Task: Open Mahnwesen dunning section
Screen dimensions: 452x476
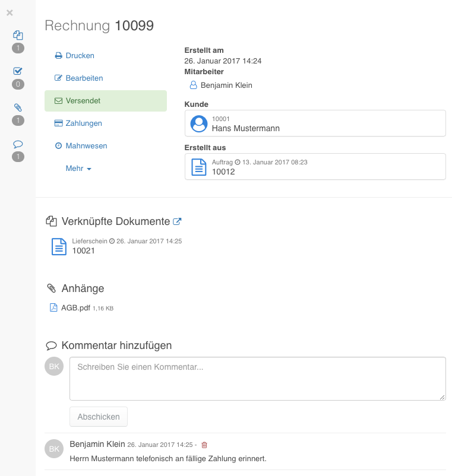Action: [81, 146]
